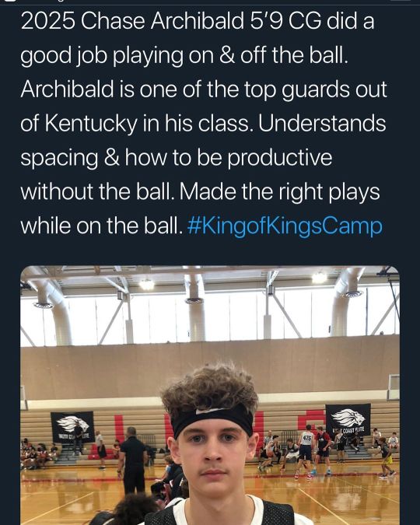Click the text "while on the ball."
The height and width of the screenshot is (525, 420).
(x=102, y=226)
